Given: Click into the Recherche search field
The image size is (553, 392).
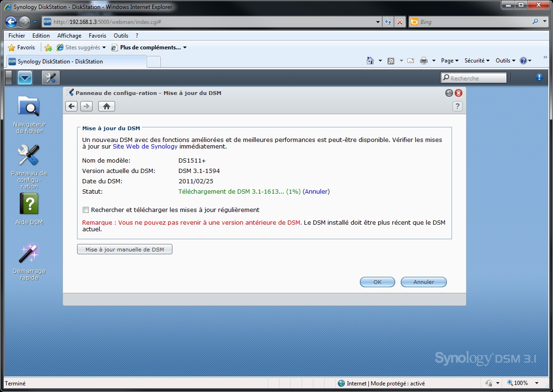Looking at the screenshot, I should (474, 78).
